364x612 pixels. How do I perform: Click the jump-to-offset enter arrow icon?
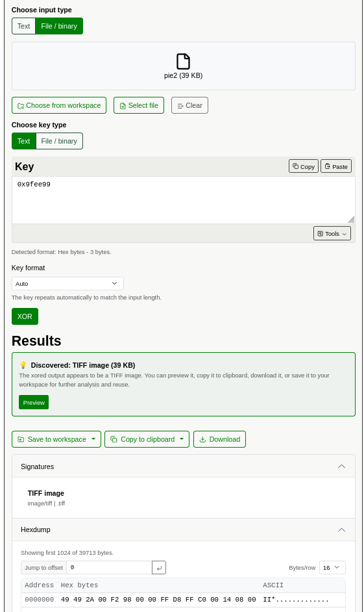[x=159, y=568]
